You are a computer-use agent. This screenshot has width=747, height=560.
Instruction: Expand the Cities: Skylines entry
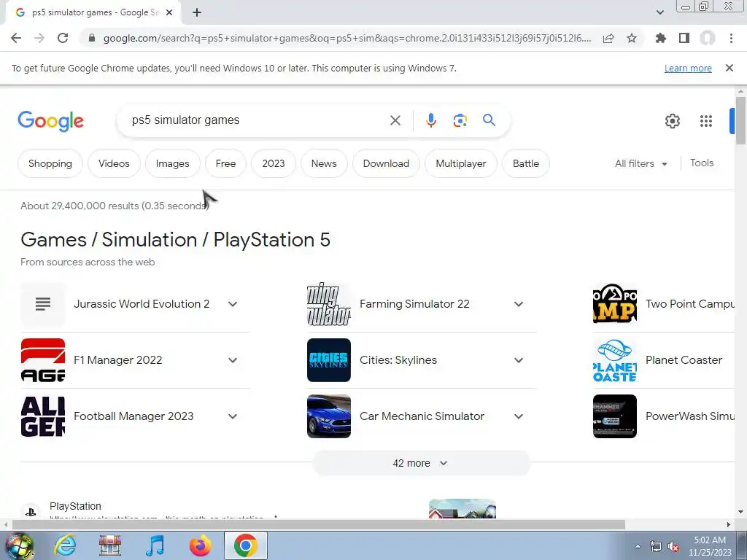519,360
